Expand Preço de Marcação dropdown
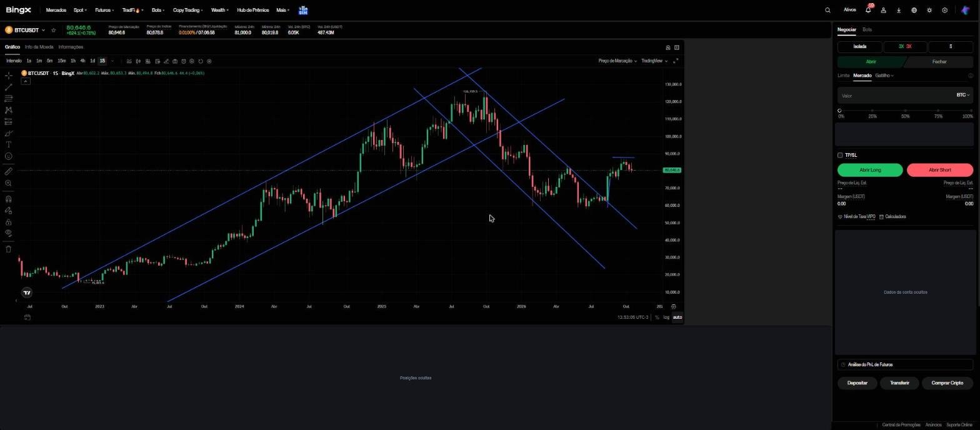Viewport: 980px width, 430px height. tap(617, 61)
